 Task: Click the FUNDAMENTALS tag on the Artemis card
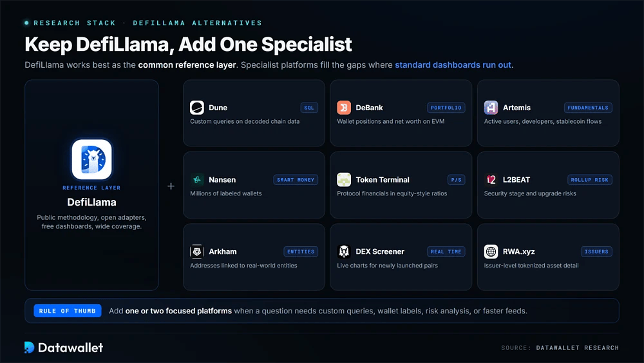pos(588,108)
